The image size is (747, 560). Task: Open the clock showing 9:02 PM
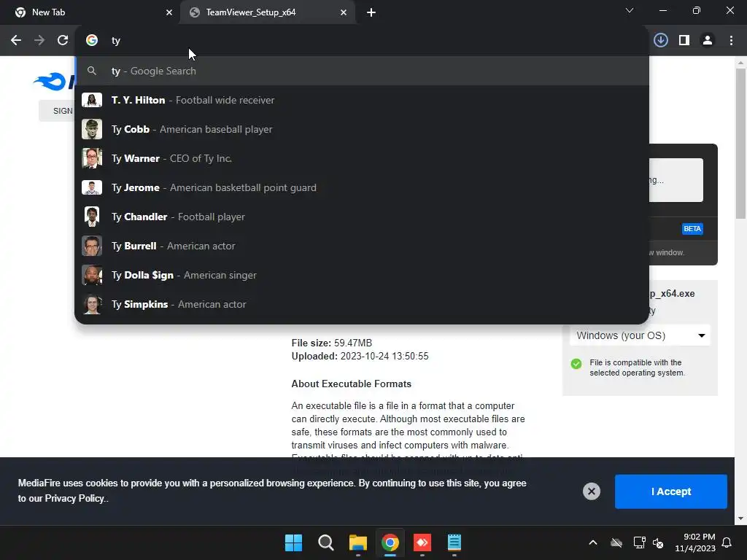tap(695, 542)
